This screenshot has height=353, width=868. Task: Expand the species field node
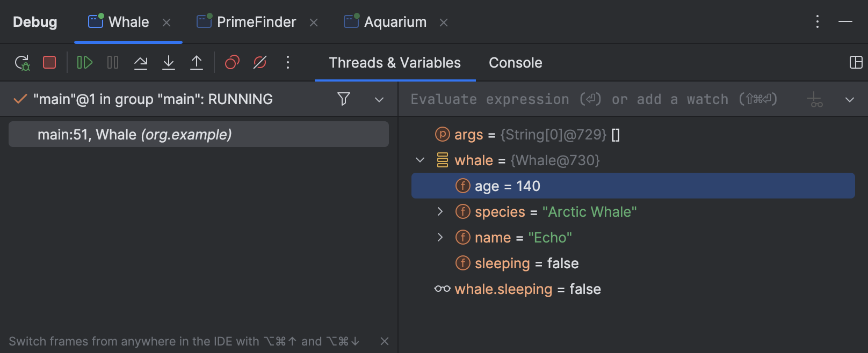440,212
